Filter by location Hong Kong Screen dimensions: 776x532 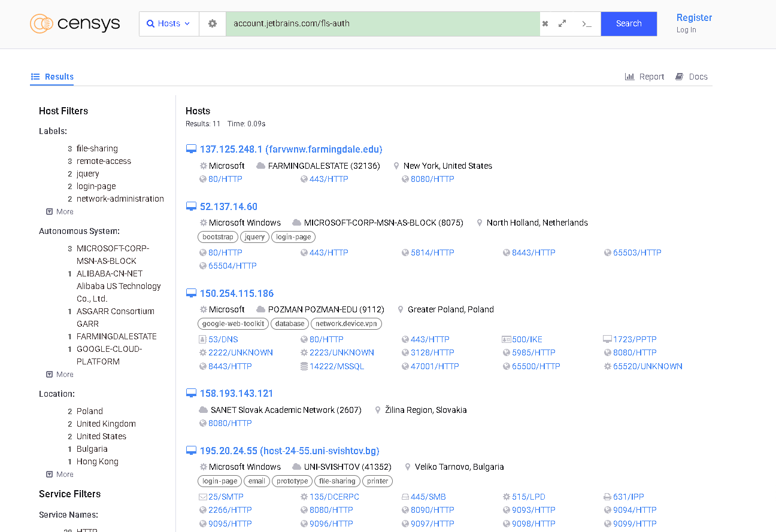(x=98, y=461)
